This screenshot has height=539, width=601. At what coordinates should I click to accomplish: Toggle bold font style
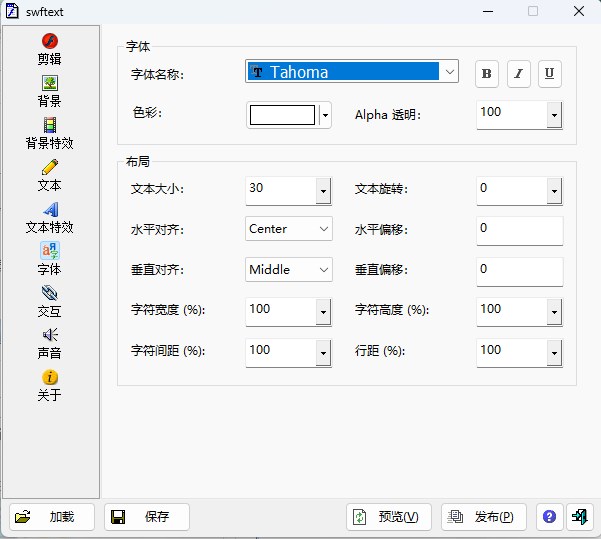click(x=487, y=74)
